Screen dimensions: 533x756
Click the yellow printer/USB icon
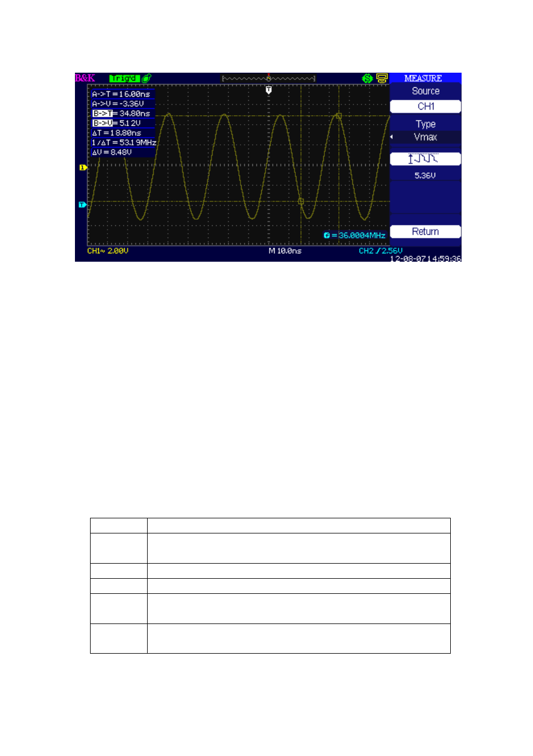click(x=382, y=78)
